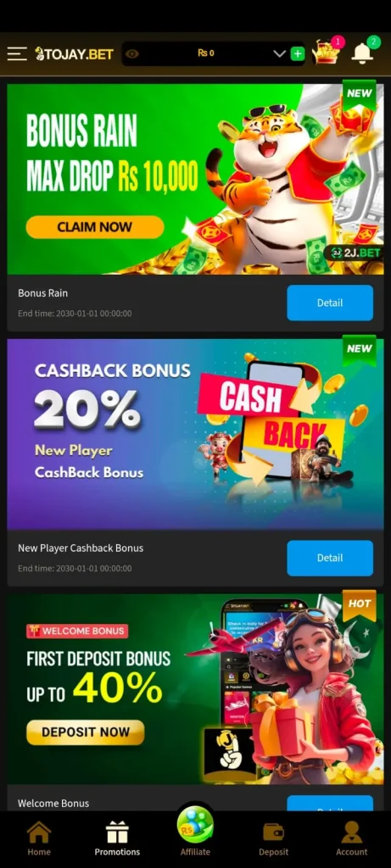Viewport: 391px width, 868px height.
Task: Open the Deposit wallet tab
Action: click(x=274, y=839)
